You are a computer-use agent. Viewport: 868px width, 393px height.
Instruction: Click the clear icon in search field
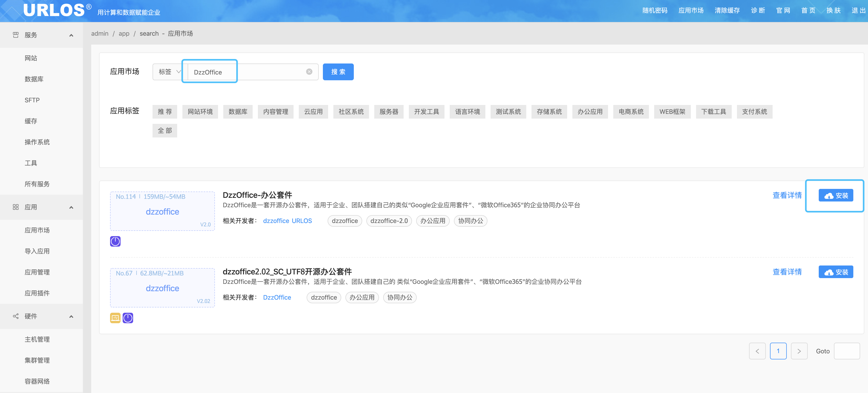(x=309, y=72)
